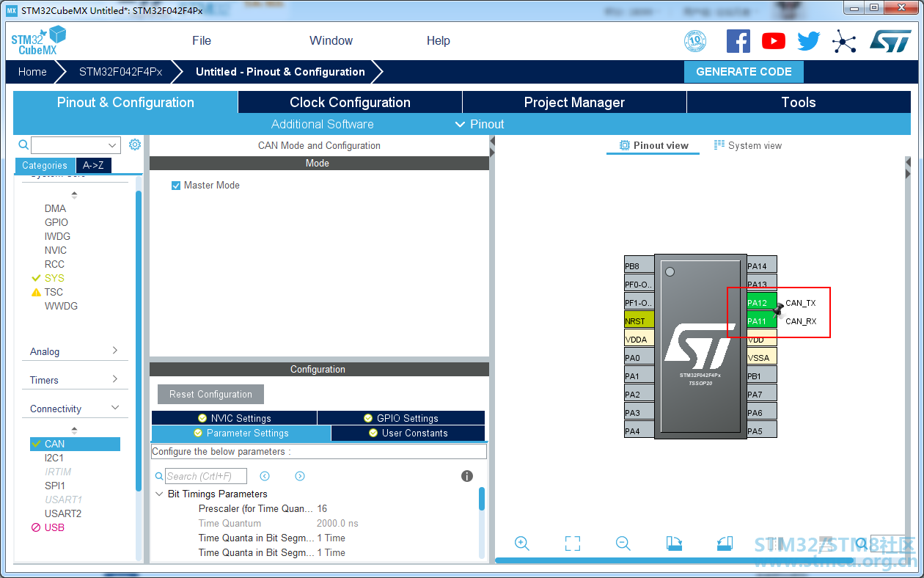The image size is (924, 578).
Task: Click the STM32CubeMX logo
Action: point(38,41)
